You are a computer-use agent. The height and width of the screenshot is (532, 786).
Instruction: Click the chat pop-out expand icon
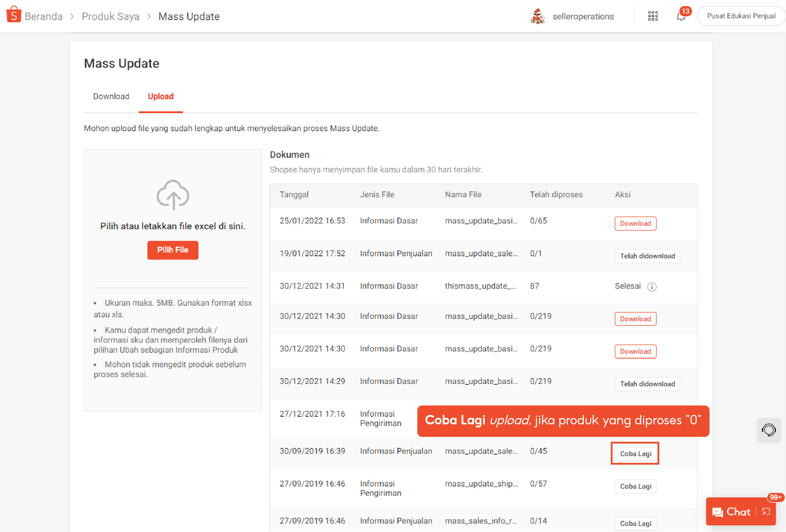(x=766, y=512)
